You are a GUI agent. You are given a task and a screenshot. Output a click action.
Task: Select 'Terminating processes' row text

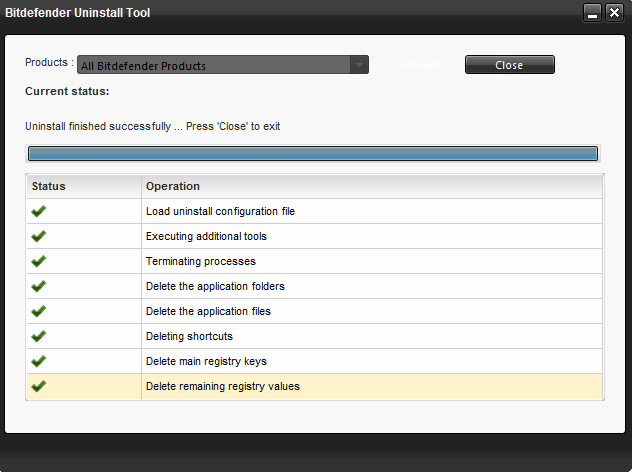click(200, 261)
